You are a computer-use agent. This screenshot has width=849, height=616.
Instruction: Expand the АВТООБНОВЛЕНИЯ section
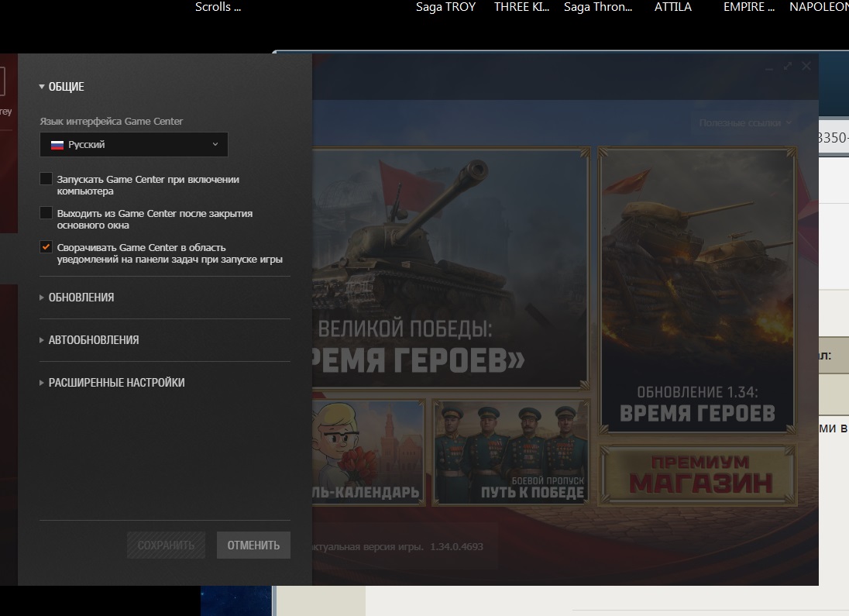tap(93, 340)
